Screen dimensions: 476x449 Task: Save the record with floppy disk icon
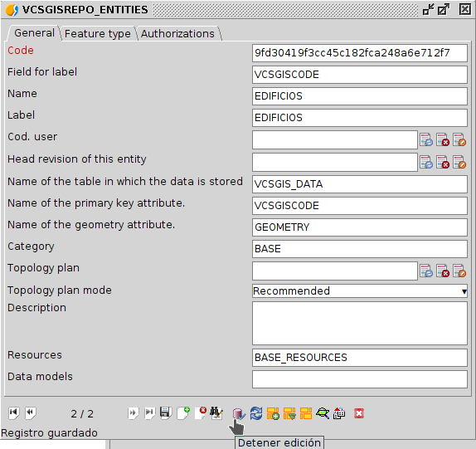click(166, 413)
